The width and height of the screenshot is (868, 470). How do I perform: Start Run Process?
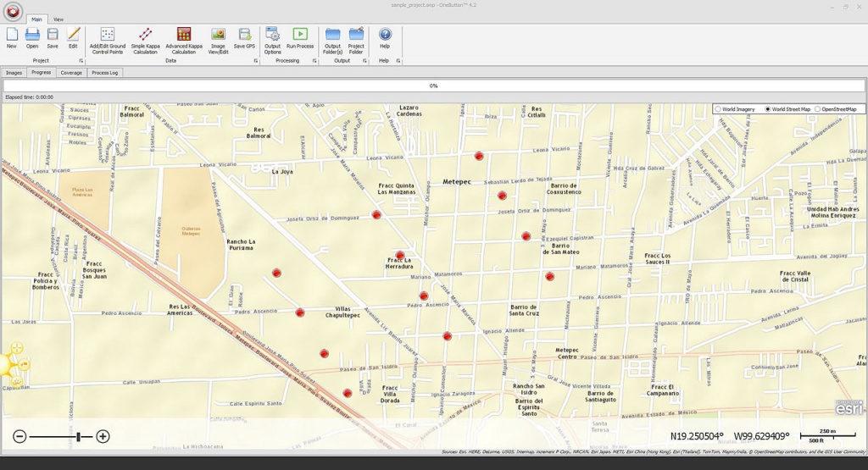point(300,38)
